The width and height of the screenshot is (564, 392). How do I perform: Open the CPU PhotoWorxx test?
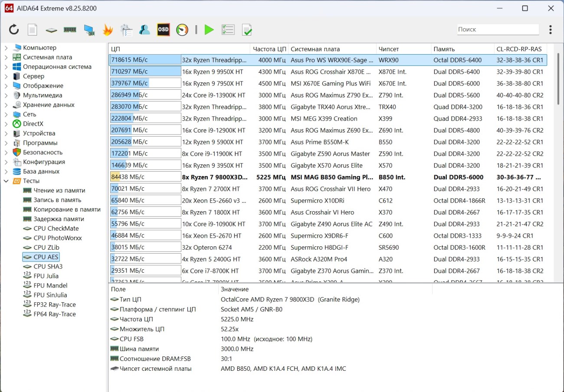(58, 238)
